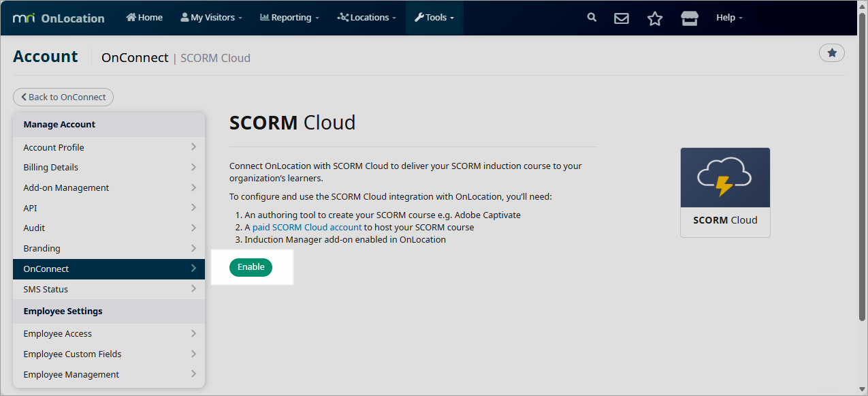
Task: Open the Tools menu
Action: (434, 18)
